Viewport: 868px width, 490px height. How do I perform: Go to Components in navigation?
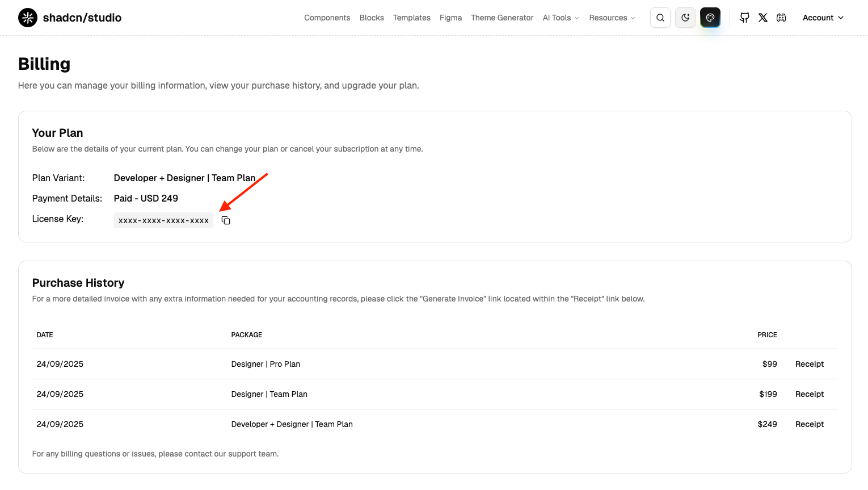point(327,18)
